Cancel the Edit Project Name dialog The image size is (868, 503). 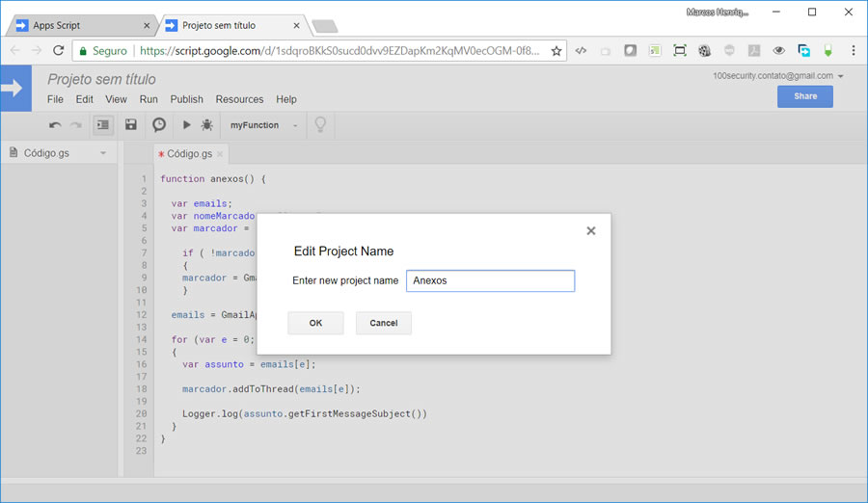pos(384,323)
